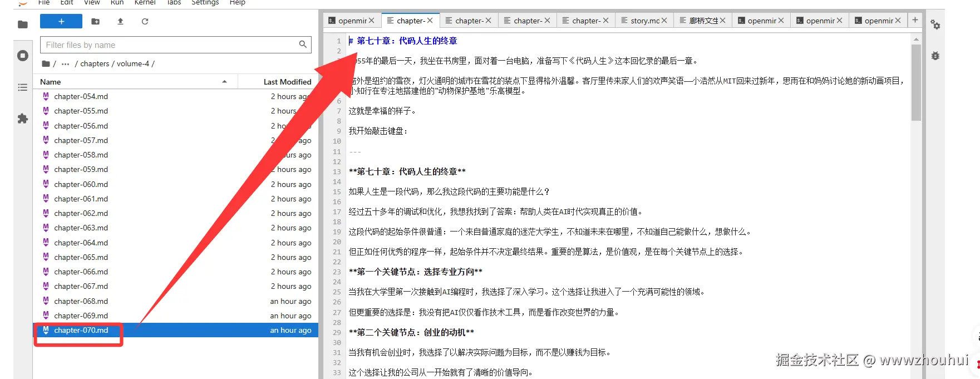Open the Run menu
980x379 pixels.
click(x=117, y=2)
